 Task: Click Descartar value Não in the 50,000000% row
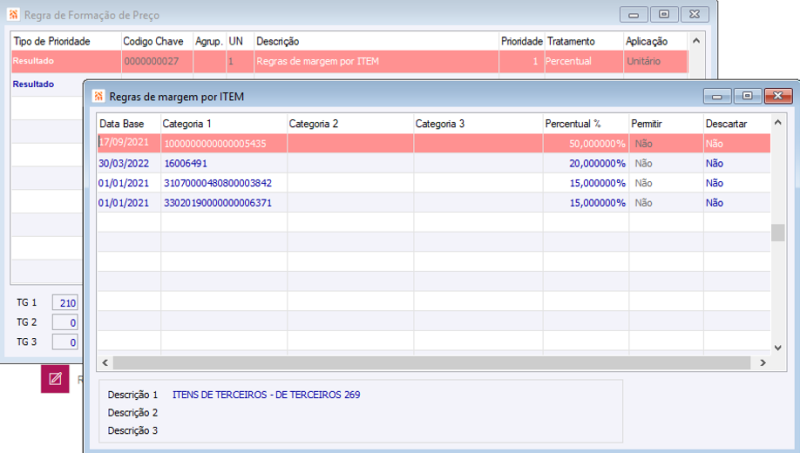tap(714, 143)
